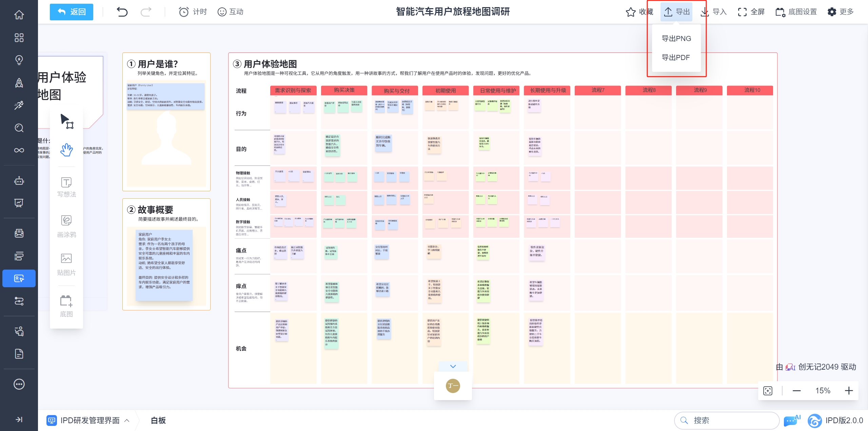Choose the pointer selection tool
Viewport: 868px width, 431px height.
[66, 121]
